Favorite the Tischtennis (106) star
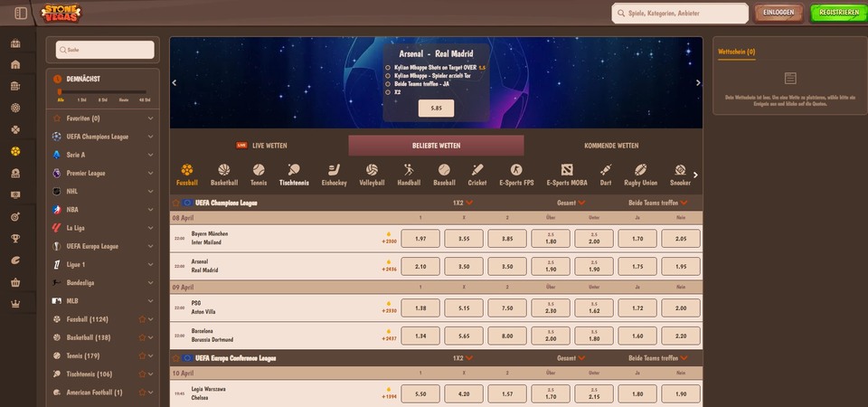The height and width of the screenshot is (407, 868). tap(142, 374)
